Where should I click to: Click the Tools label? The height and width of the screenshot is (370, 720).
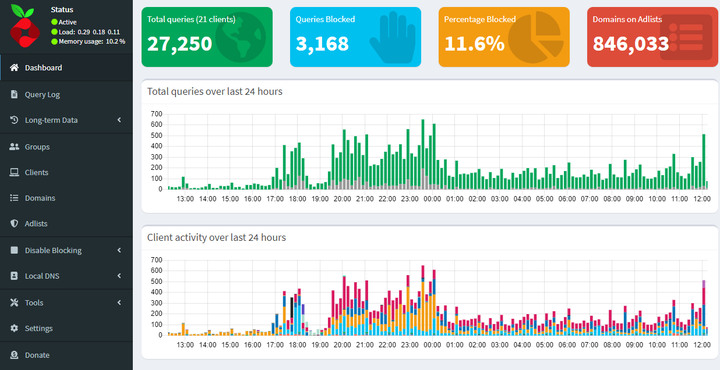(x=34, y=303)
